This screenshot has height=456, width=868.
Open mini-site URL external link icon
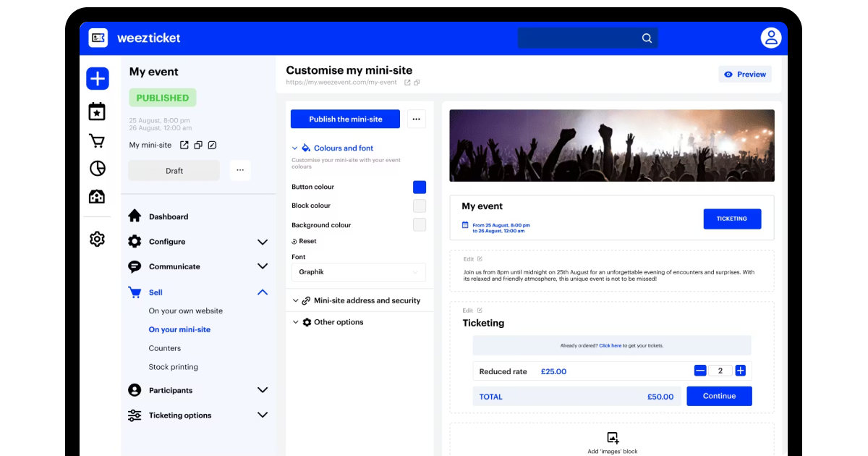(407, 83)
